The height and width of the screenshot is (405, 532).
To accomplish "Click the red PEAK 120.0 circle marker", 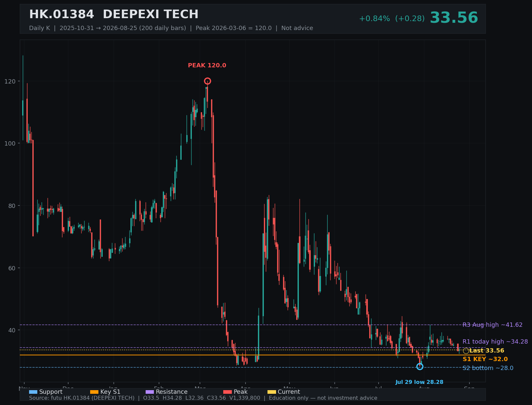I will [207, 81].
